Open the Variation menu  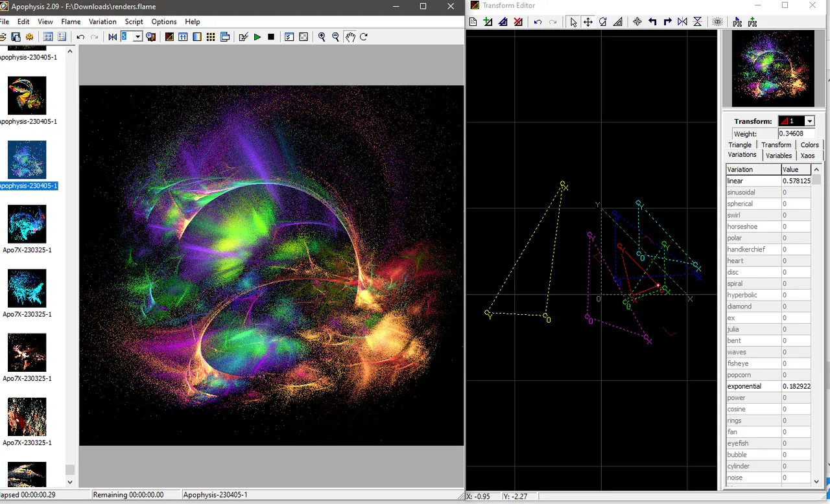pos(102,21)
